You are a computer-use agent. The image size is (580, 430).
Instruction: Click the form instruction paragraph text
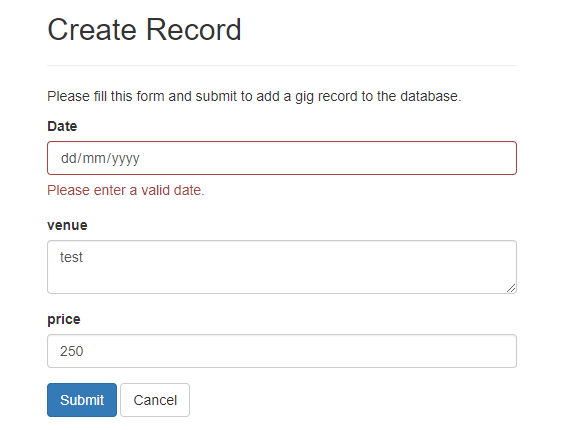254,96
